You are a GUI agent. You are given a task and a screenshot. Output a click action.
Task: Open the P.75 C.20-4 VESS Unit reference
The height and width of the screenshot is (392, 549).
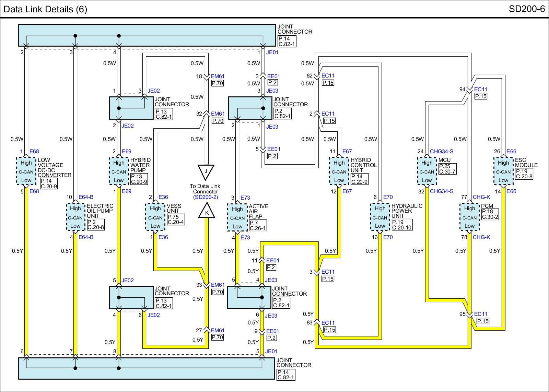(176, 219)
